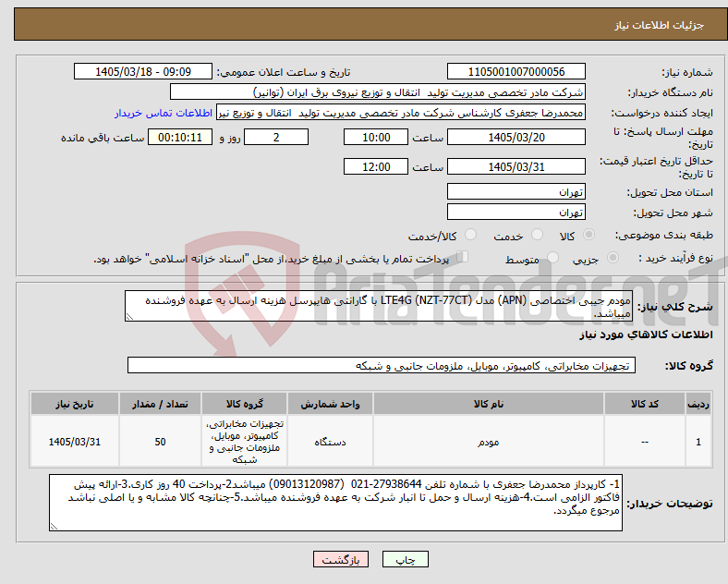Click the row number cell 1
The image size is (728, 584).
(698, 442)
